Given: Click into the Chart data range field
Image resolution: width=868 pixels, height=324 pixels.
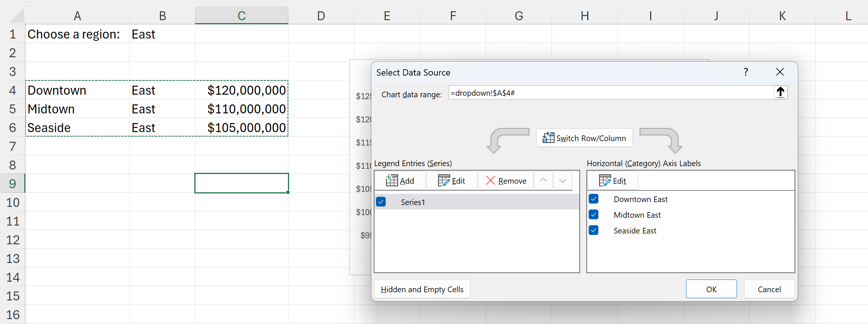Looking at the screenshot, I should pos(610,93).
